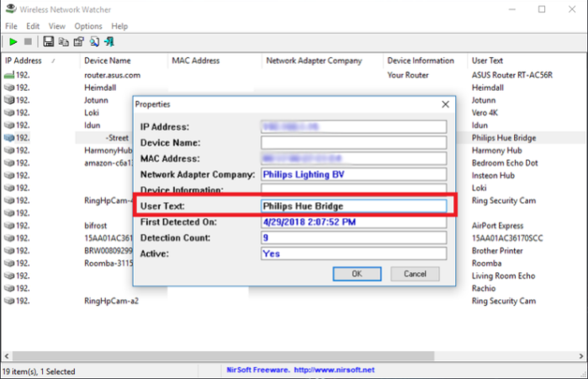The image size is (588, 379).
Task: Select the amazon-c6a1 device name
Action: (x=108, y=163)
